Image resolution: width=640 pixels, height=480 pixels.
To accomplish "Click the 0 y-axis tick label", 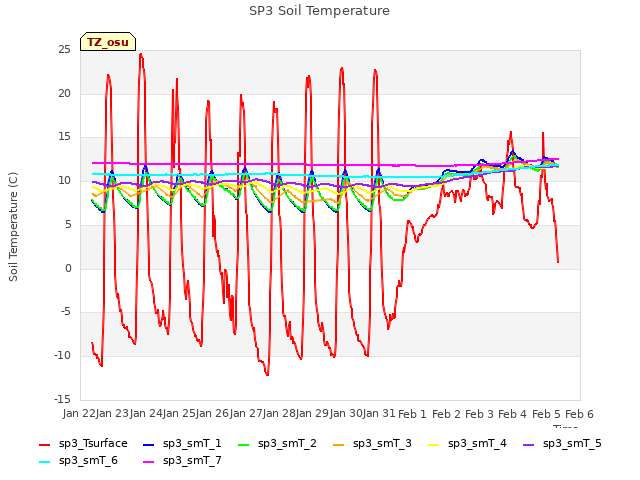I will click(68, 269).
